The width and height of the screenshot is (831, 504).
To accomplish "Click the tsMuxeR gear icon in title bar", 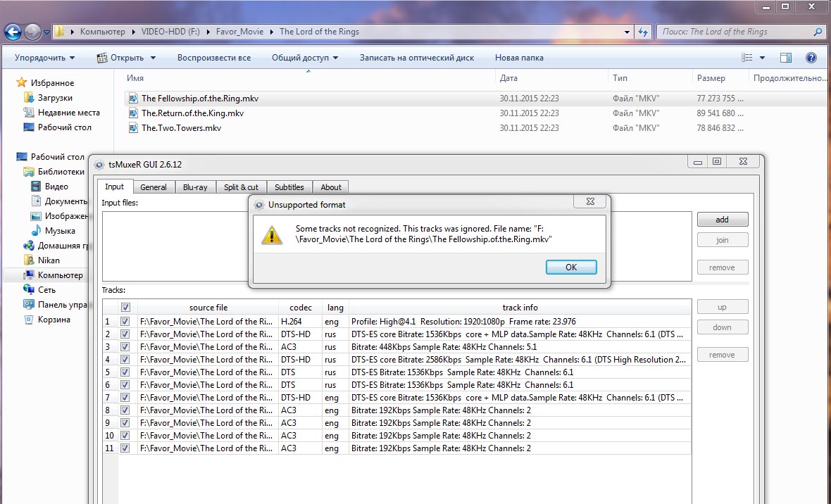I will 99,165.
